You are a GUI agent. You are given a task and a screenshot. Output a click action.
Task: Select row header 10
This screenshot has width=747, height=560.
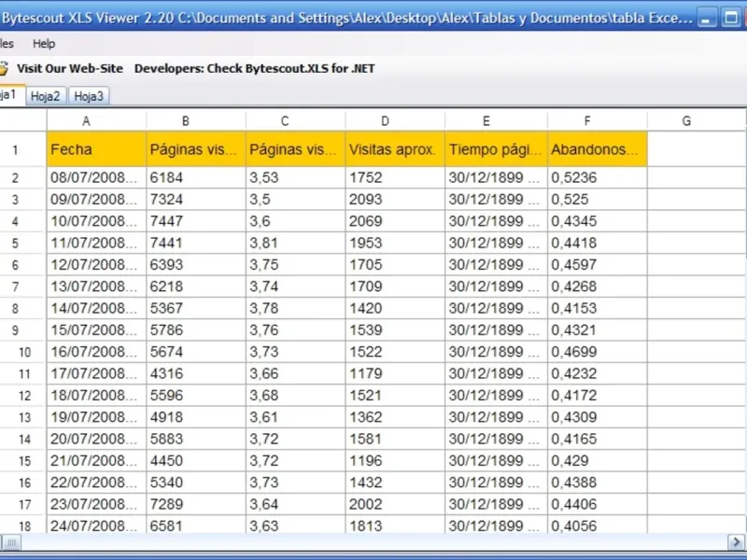point(24,352)
